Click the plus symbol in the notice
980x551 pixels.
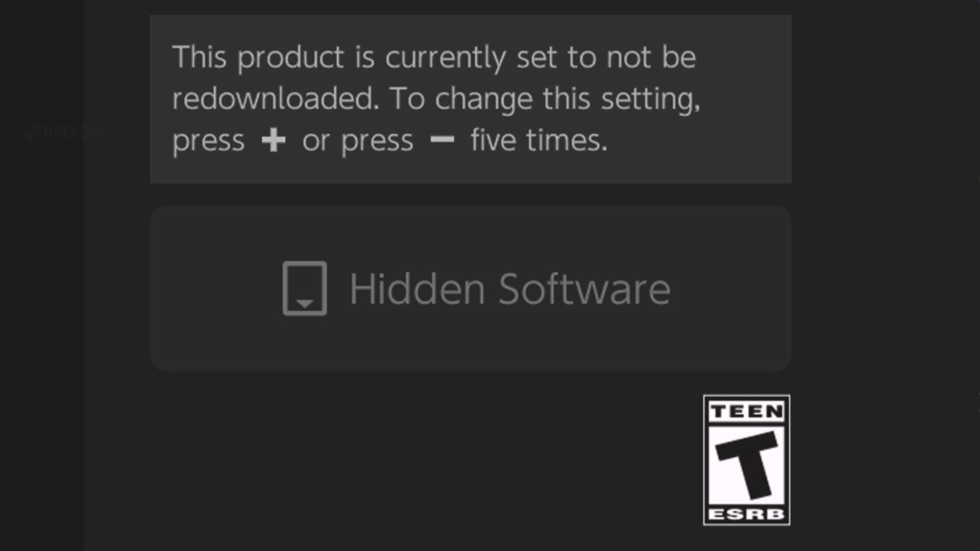(x=274, y=140)
